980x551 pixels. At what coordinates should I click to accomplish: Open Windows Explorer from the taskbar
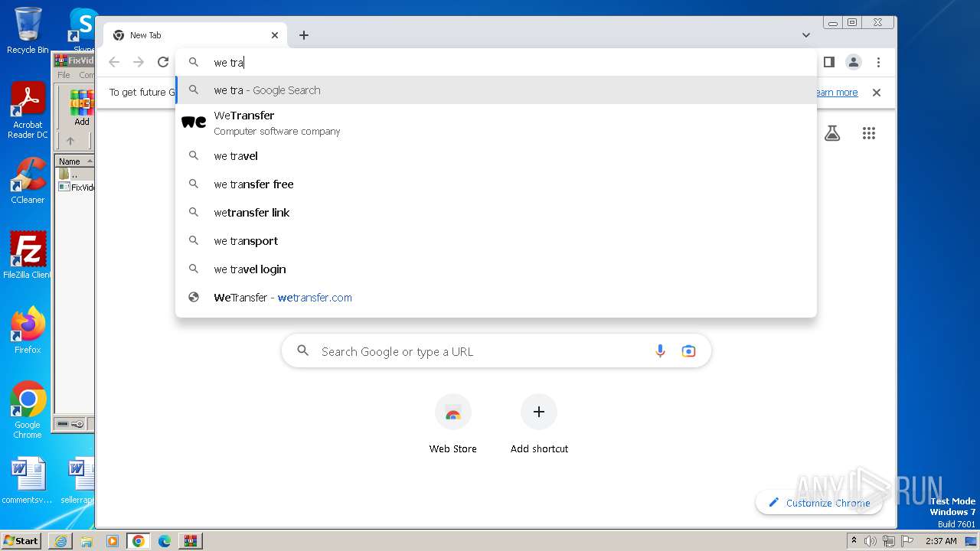pyautogui.click(x=87, y=541)
